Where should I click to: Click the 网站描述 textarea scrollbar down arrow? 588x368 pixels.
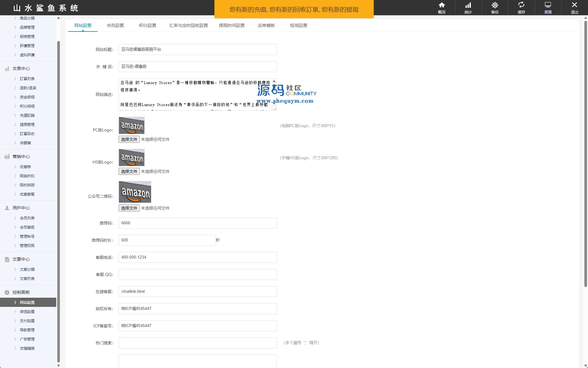click(274, 103)
